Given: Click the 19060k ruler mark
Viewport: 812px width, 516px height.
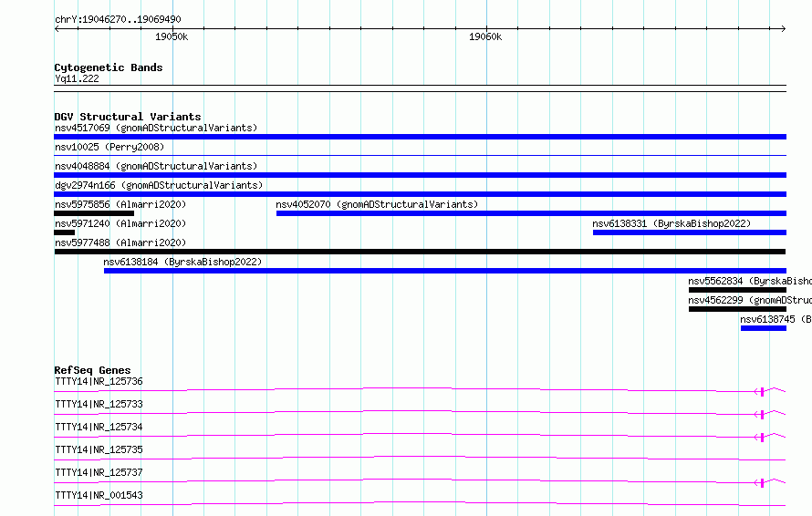Looking at the screenshot, I should coord(485,36).
